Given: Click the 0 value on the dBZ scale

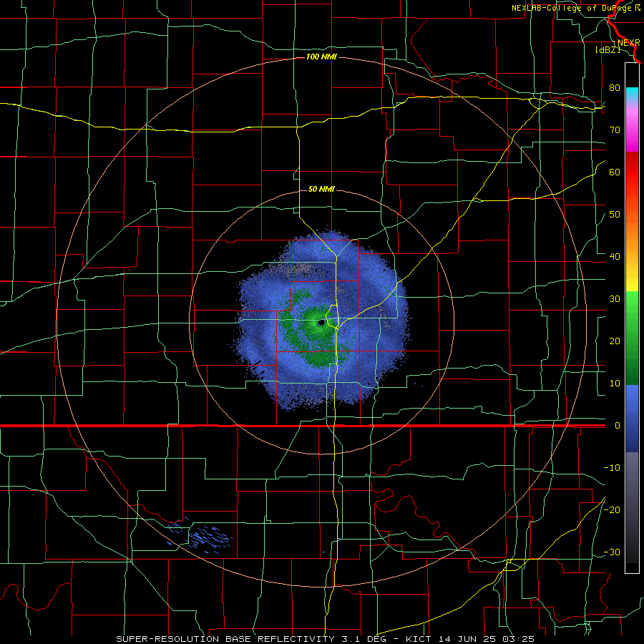Looking at the screenshot, I should 618,426.
